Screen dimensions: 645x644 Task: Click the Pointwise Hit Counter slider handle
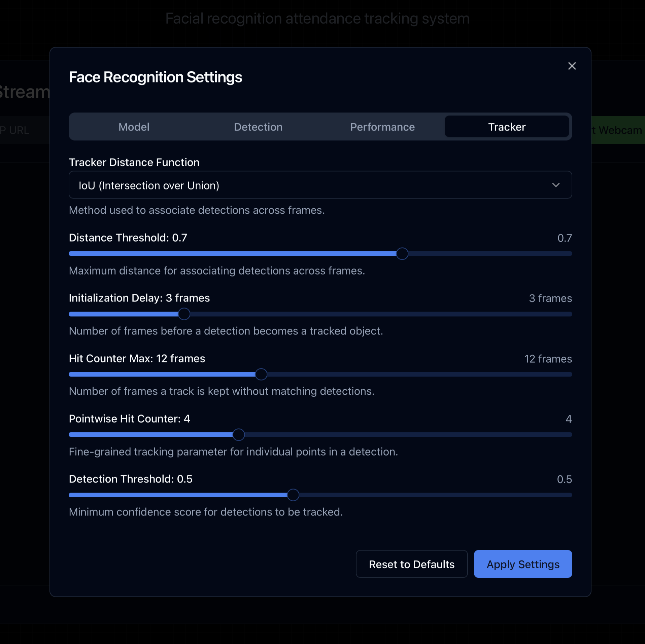point(238,434)
